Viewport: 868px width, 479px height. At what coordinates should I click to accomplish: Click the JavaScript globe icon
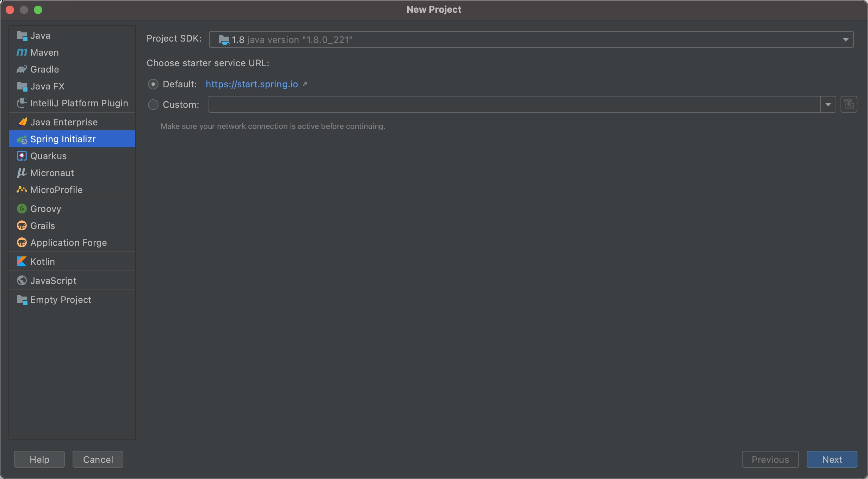click(22, 281)
